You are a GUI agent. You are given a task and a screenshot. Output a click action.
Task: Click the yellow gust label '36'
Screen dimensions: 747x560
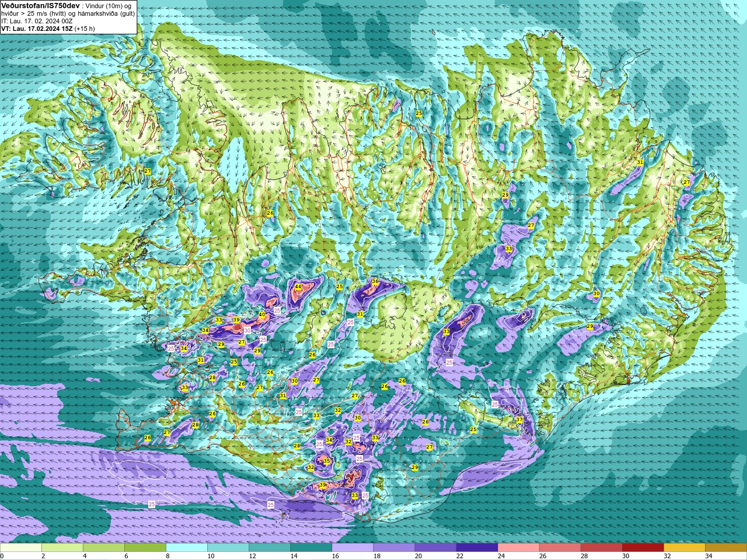[375, 281]
